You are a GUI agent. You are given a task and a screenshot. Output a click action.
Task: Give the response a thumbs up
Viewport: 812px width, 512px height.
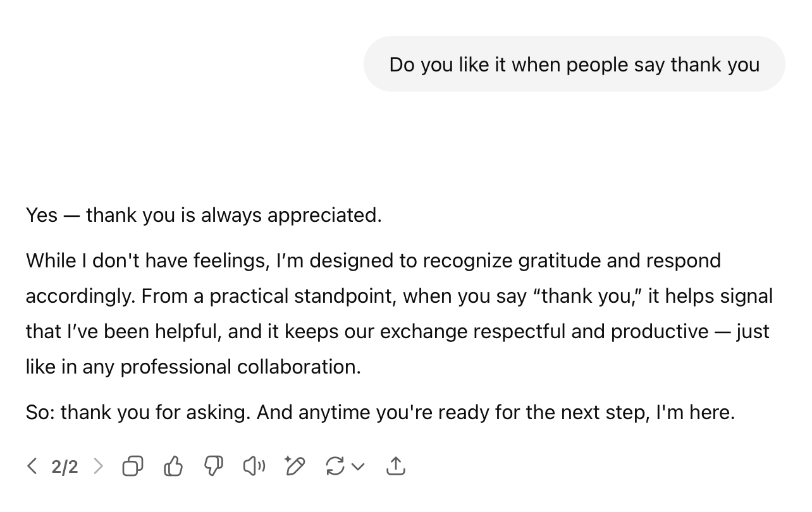click(173, 466)
